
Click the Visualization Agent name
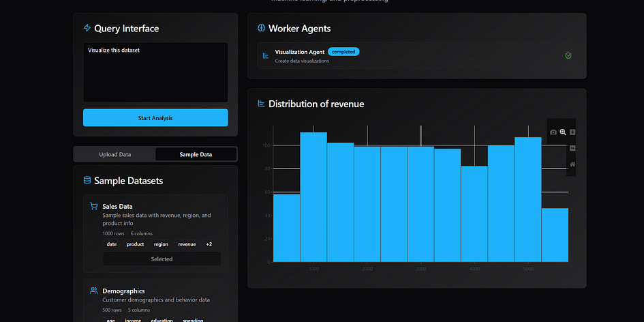(300, 52)
